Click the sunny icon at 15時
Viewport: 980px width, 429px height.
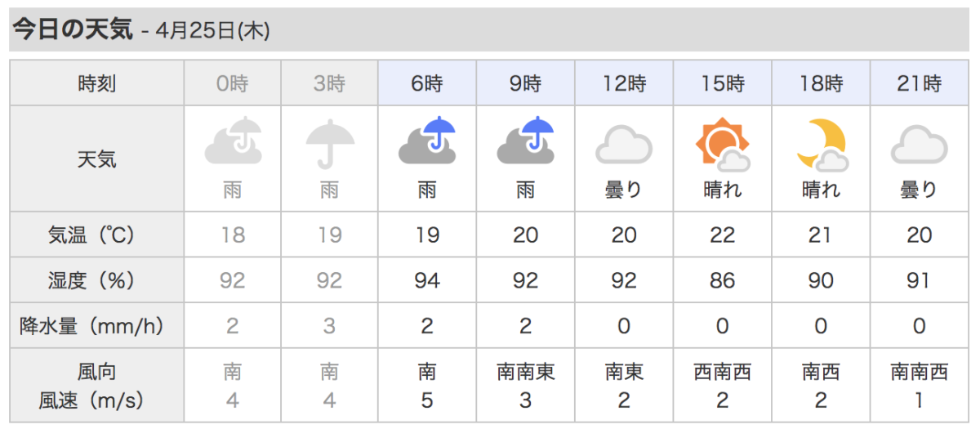(x=723, y=145)
